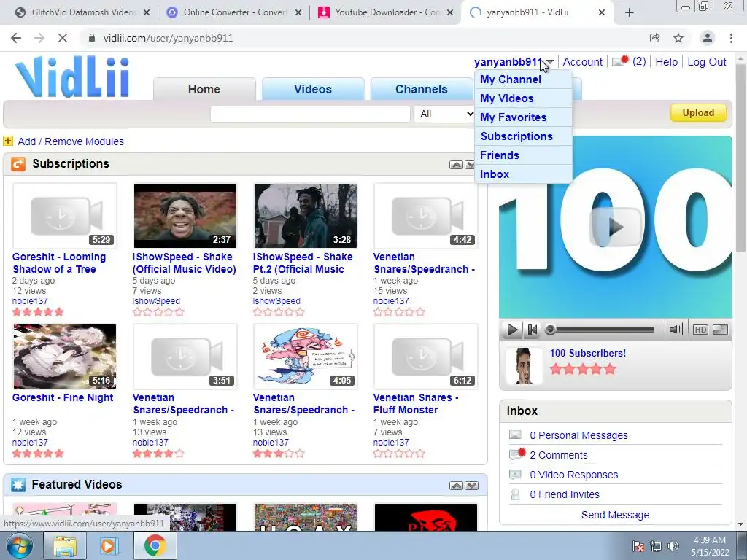This screenshot has height=560, width=747.
Task: Switch to the Channels tab
Action: click(x=421, y=89)
